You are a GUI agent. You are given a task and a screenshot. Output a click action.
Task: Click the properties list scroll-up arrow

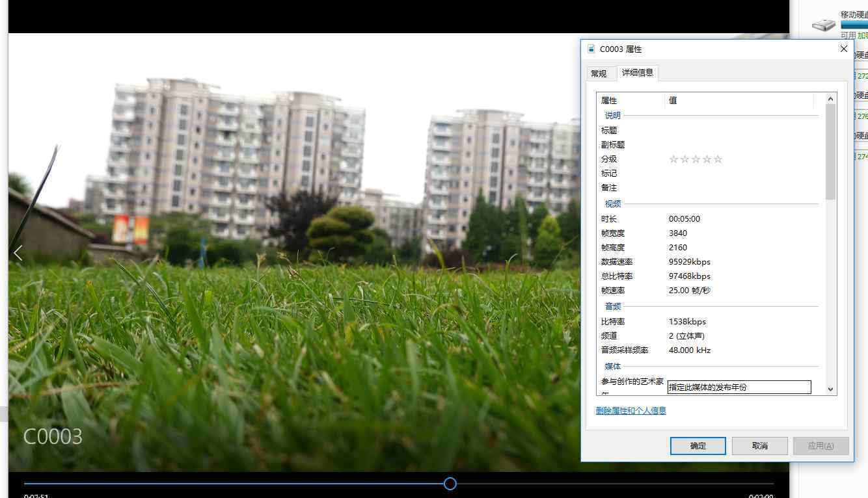click(x=830, y=99)
